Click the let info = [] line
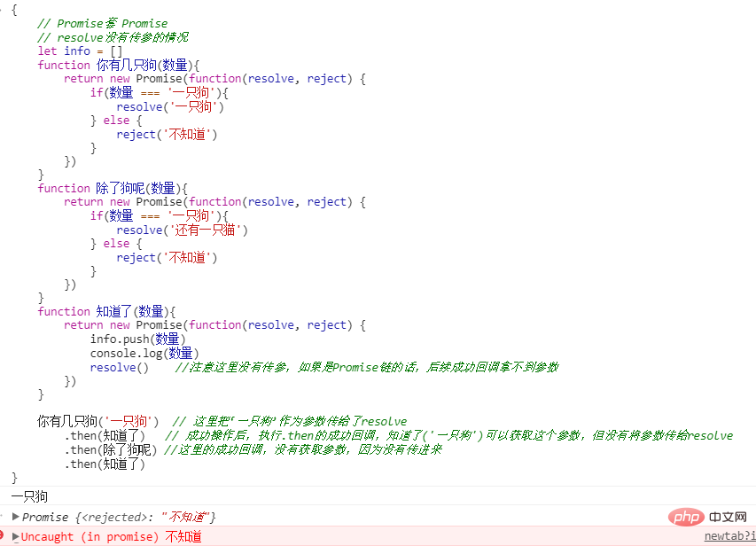This screenshot has width=756, height=546. 80,51
